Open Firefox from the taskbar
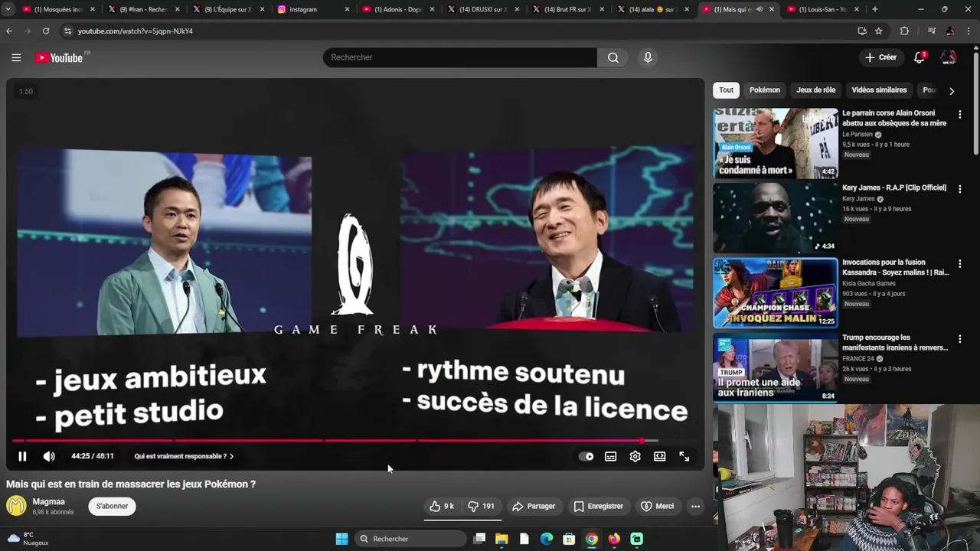 614,539
